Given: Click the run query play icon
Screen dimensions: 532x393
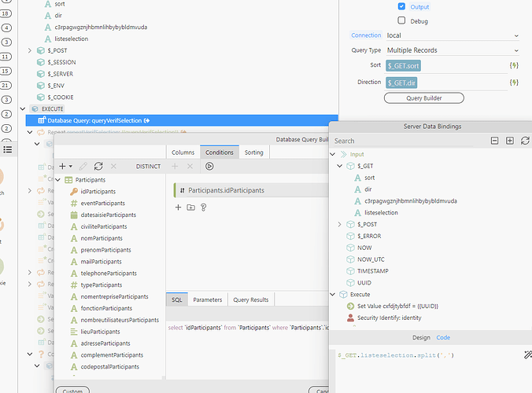Looking at the screenshot, I should tap(209, 167).
